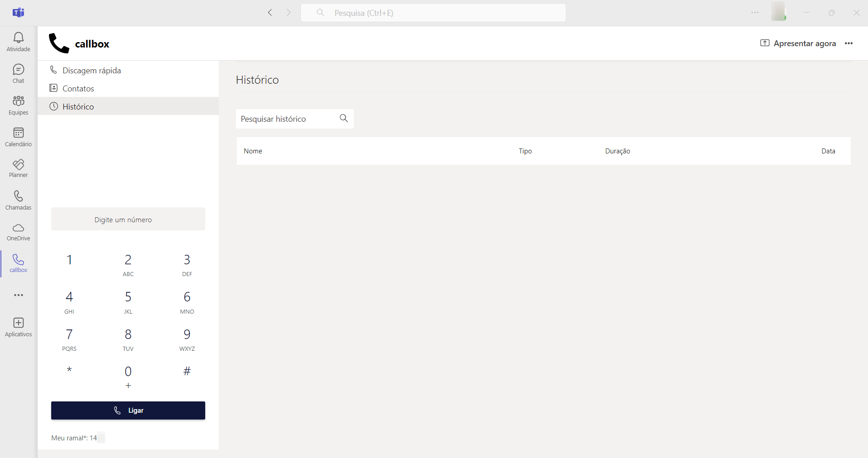Viewport: 868px width, 458px height.
Task: Switch to the Contatos section
Action: point(78,88)
